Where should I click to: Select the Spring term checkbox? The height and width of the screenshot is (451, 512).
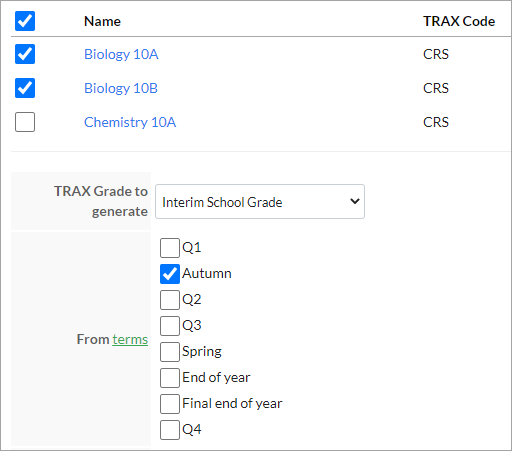click(x=170, y=352)
